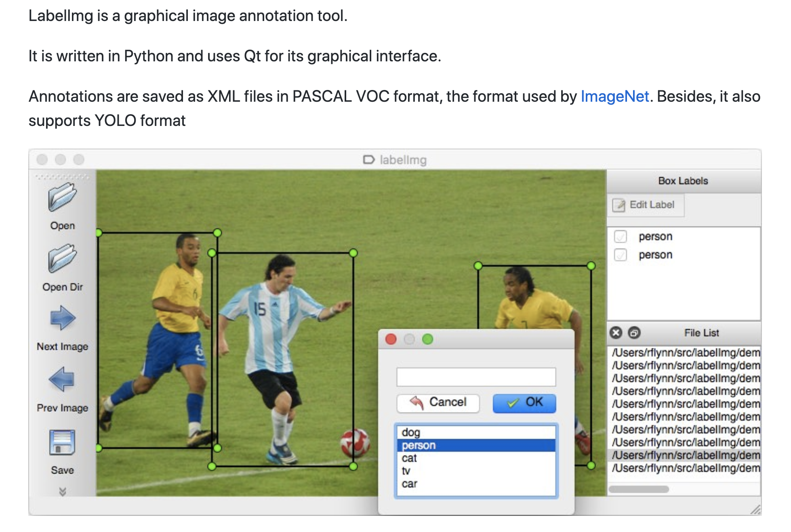This screenshot has height=532, width=791.
Task: Click the Open Dir folder icon
Action: (x=62, y=259)
